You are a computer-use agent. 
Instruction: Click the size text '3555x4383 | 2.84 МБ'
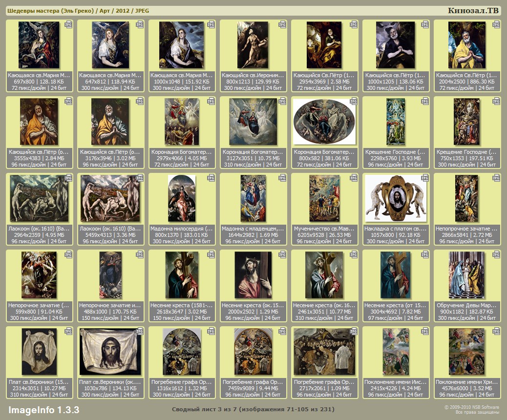point(39,158)
